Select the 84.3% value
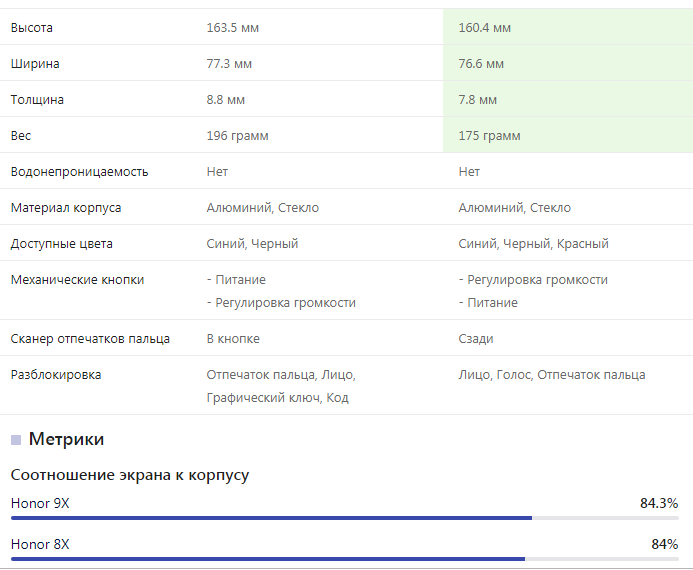This screenshot has width=693, height=570. [659, 503]
